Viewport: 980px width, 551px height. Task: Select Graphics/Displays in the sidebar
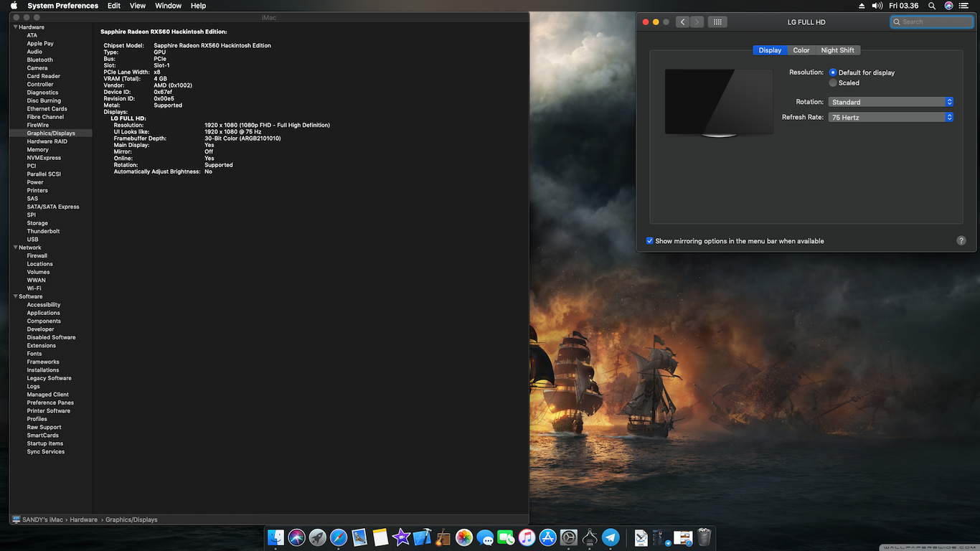51,133
